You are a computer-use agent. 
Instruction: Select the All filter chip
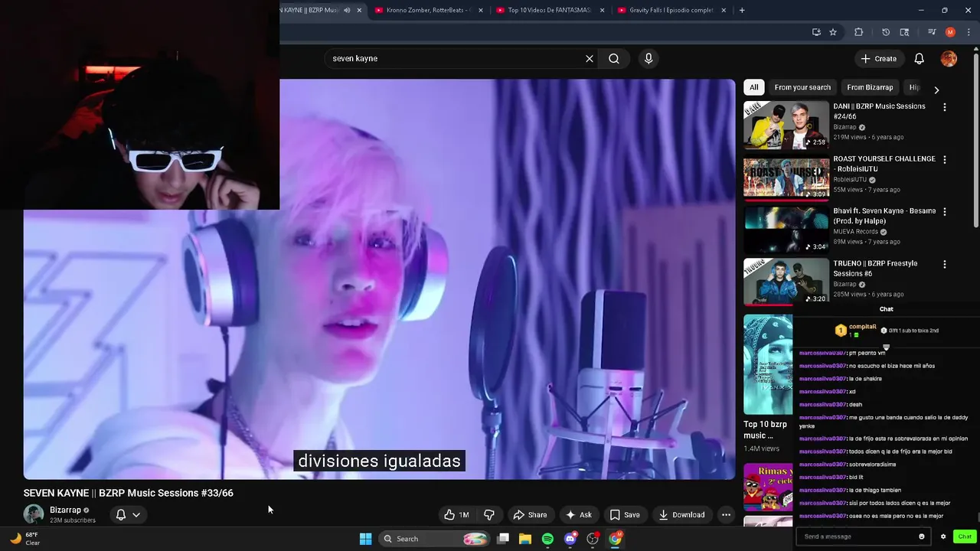point(753,87)
